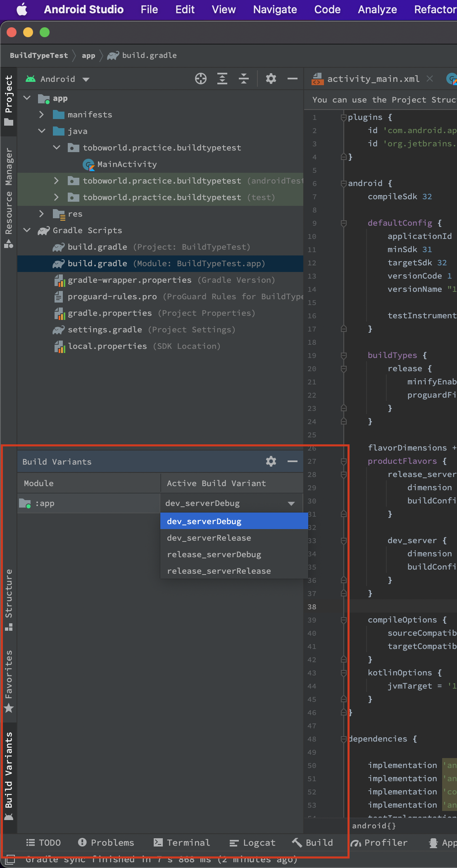Screen dimensions: 457x868
Task: Hide the Project panel with minus icon
Action: click(292, 79)
